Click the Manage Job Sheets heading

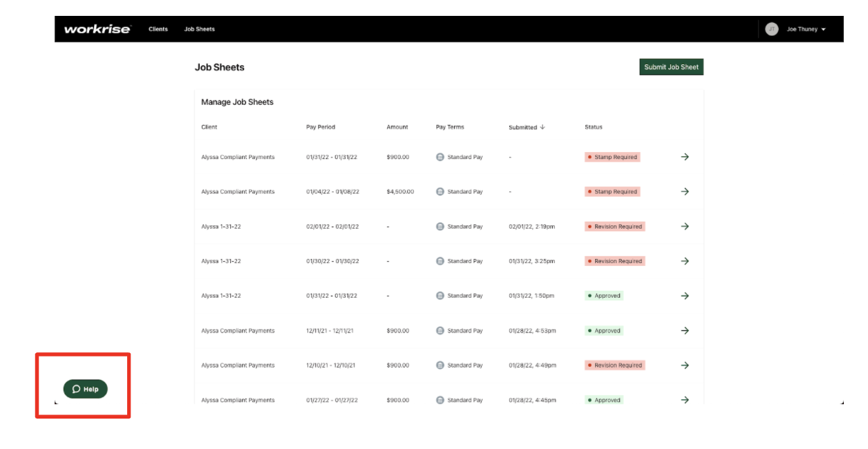[x=237, y=102]
